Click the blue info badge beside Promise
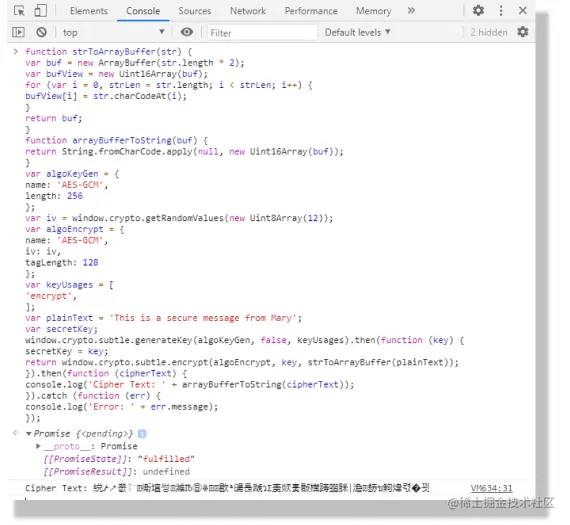Viewport: 570px width, 525px height. 142,434
